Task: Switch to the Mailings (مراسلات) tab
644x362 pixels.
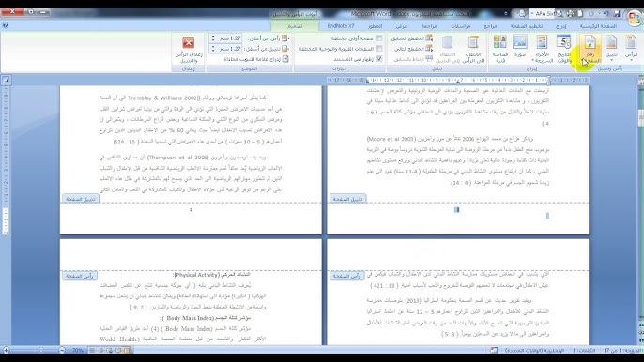Action: (x=460, y=26)
